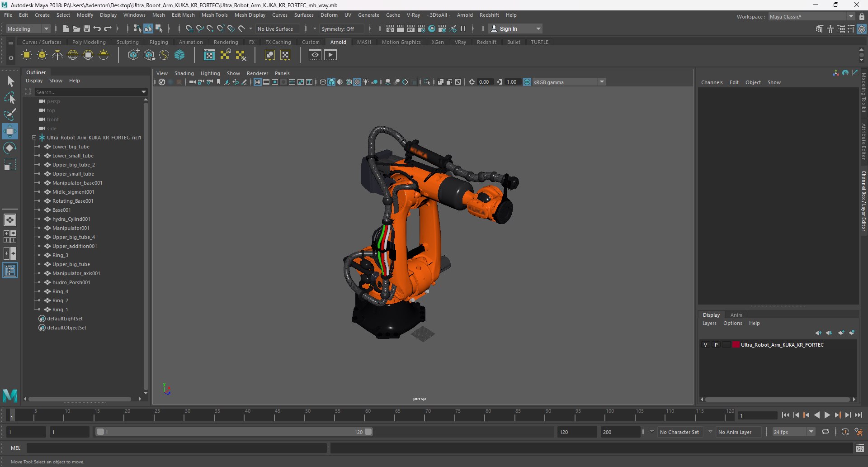The image size is (868, 467).
Task: Click the range slider bar handle at 120
Action: point(368,432)
